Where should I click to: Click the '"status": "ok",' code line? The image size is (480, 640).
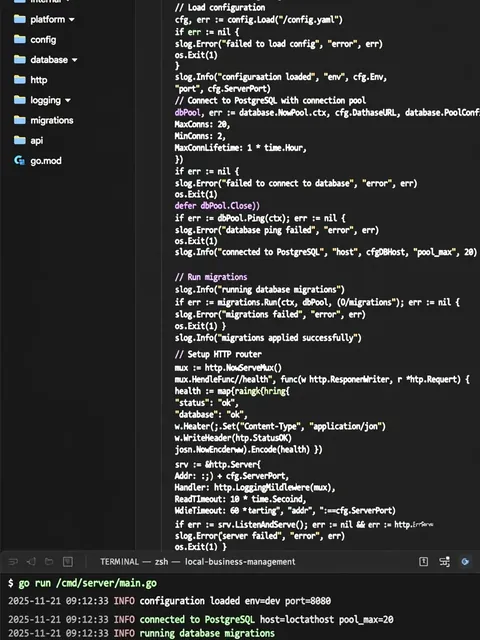click(x=206, y=402)
